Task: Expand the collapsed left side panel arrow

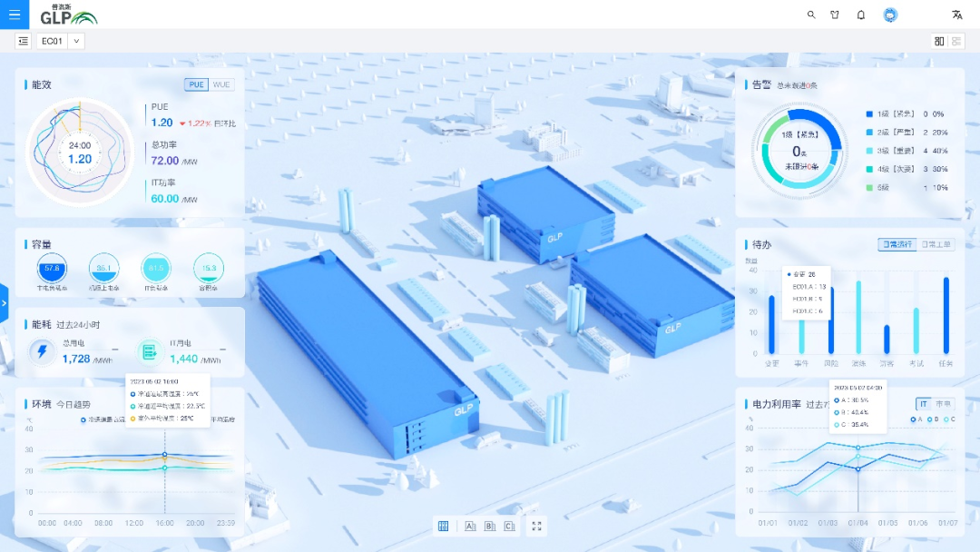Action: coord(4,301)
